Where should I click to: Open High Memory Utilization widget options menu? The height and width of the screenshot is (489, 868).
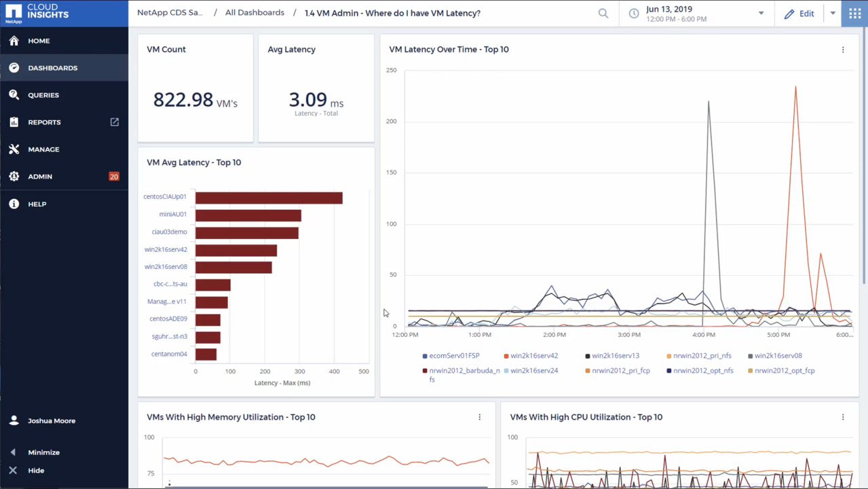(x=479, y=417)
